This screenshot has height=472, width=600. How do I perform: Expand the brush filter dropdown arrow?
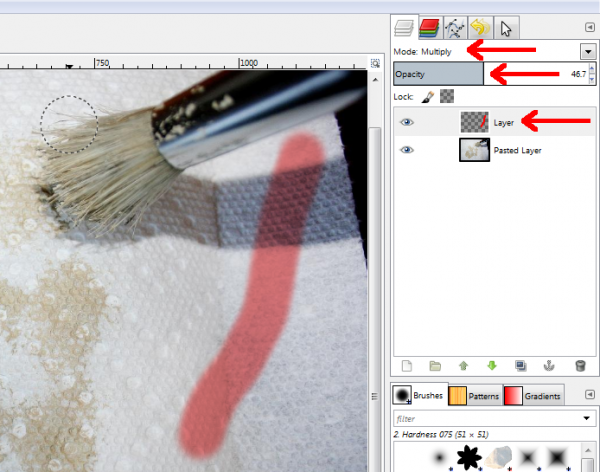click(586, 418)
